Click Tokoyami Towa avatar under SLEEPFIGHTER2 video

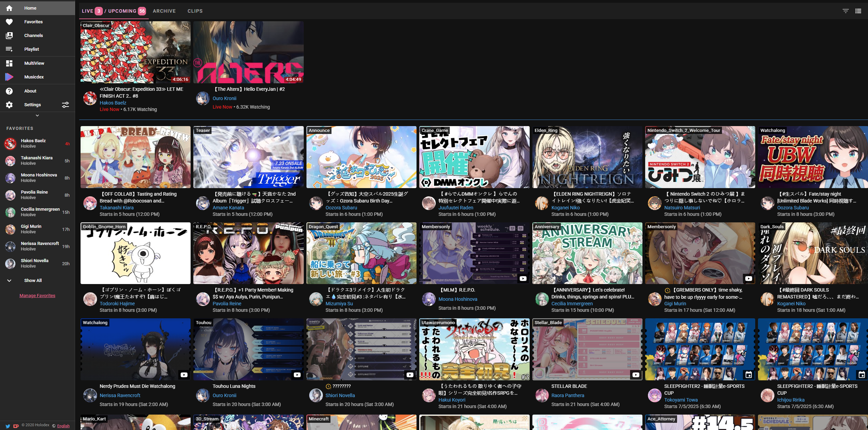(655, 395)
